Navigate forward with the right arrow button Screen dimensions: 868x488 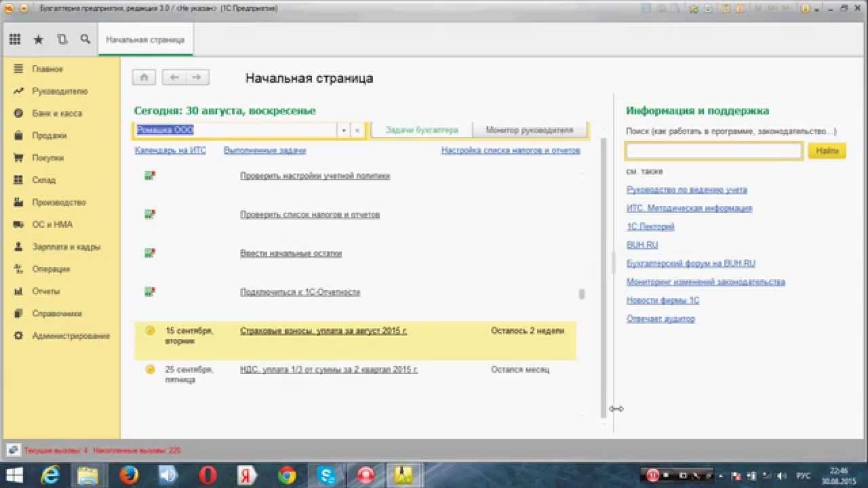pos(197,77)
